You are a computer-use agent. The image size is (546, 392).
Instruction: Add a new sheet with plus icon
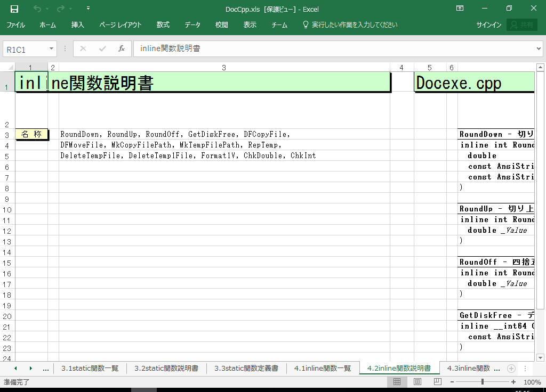511,368
